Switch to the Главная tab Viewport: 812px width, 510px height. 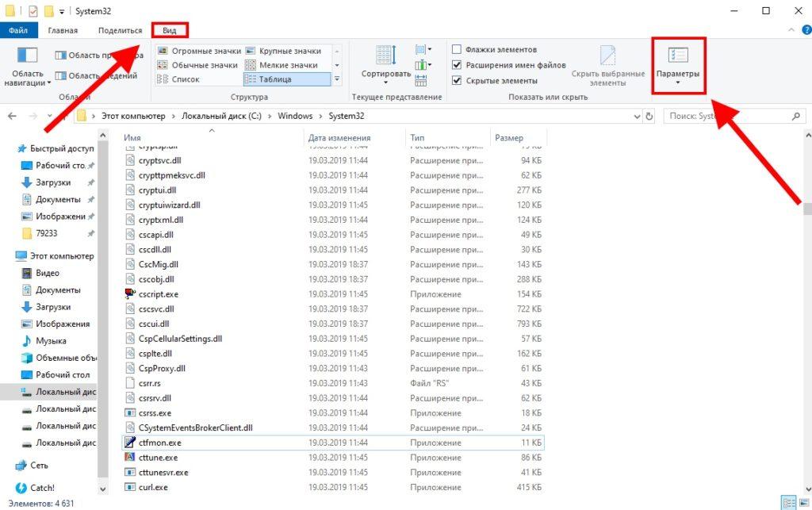coord(63,30)
